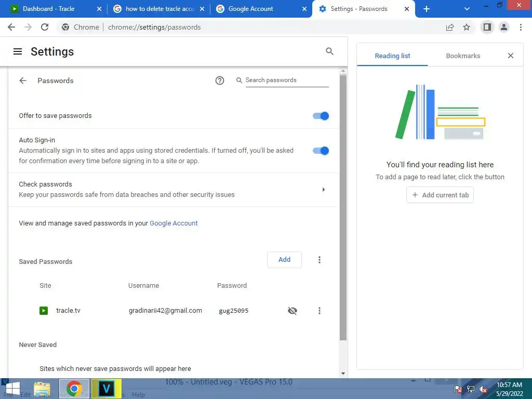Open a new tab with plus button
Screen dimensions: 532x399
pos(427,9)
